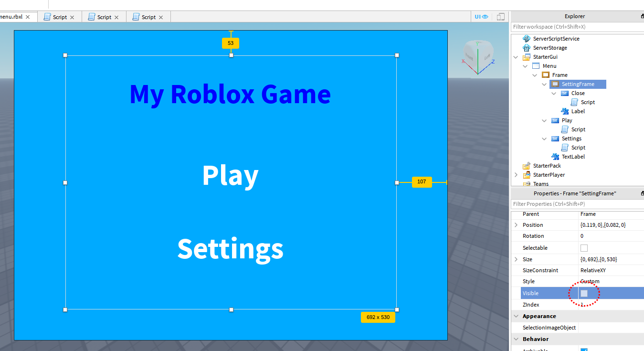Collapse the Close button tree node
Viewport: 644px width, 351px height.
tap(554, 93)
